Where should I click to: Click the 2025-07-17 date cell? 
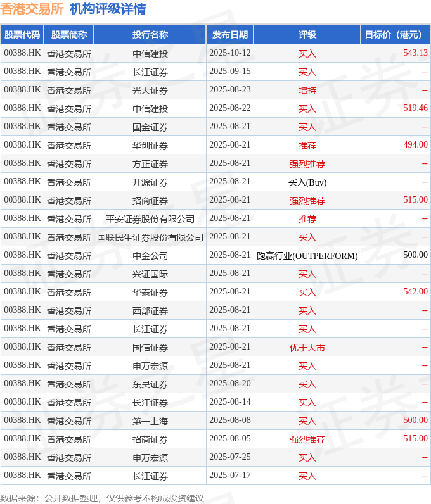coord(230,476)
